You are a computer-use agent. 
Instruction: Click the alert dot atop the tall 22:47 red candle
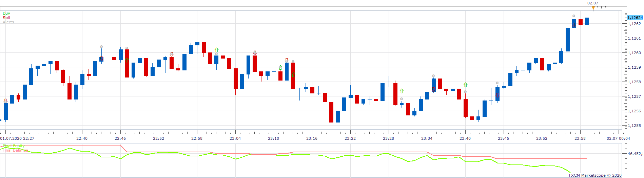pos(127,48)
